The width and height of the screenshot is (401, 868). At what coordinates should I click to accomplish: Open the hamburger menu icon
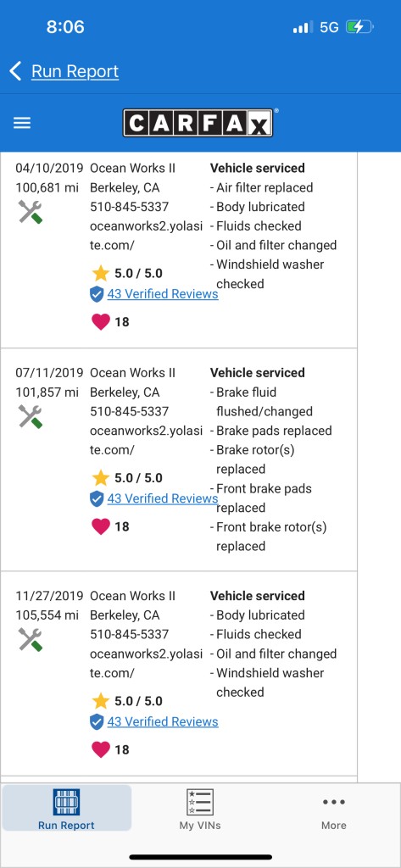(x=22, y=123)
